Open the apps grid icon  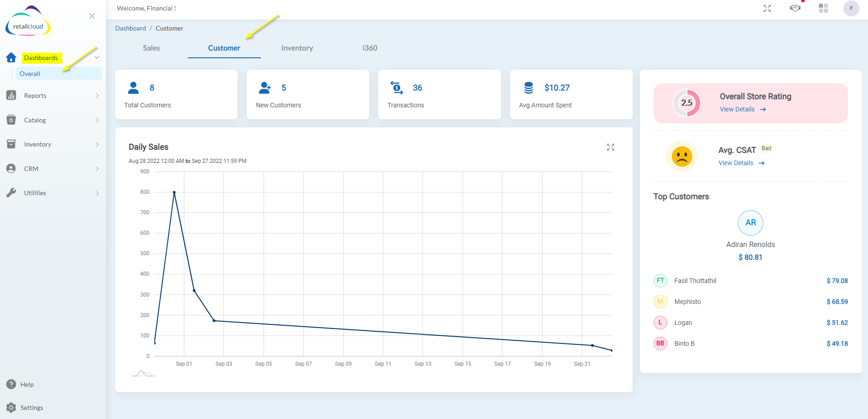pos(823,8)
